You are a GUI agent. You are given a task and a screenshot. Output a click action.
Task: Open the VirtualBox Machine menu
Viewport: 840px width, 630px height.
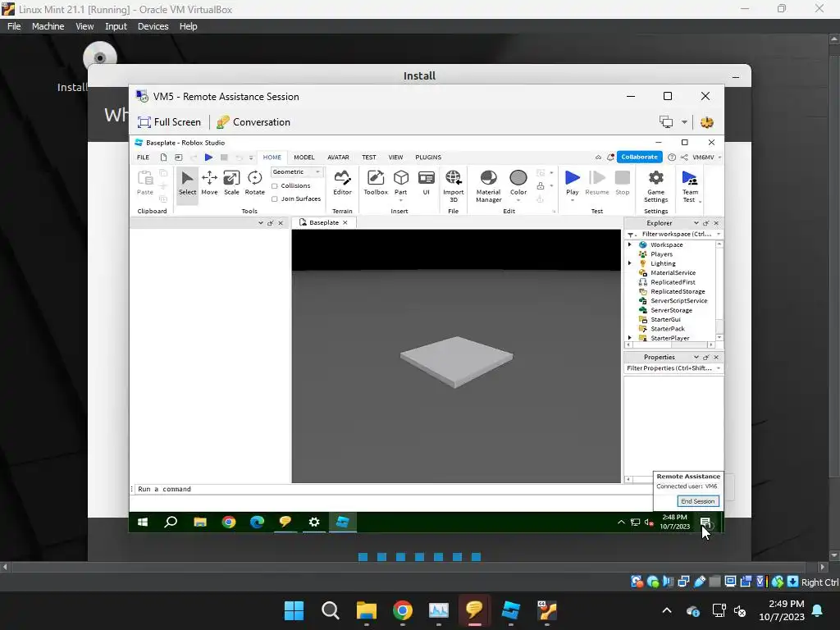[x=48, y=26]
